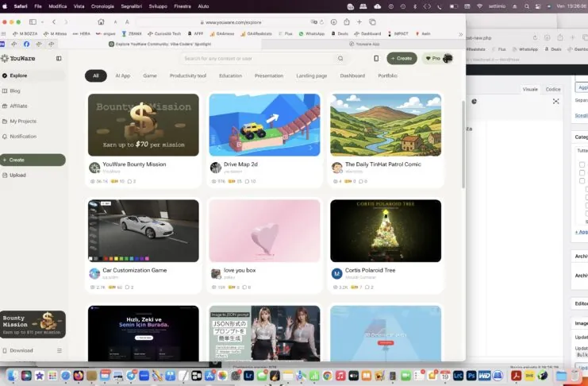Open the Sviluppo menu
Viewport: 588px width, 386px height.
click(158, 6)
